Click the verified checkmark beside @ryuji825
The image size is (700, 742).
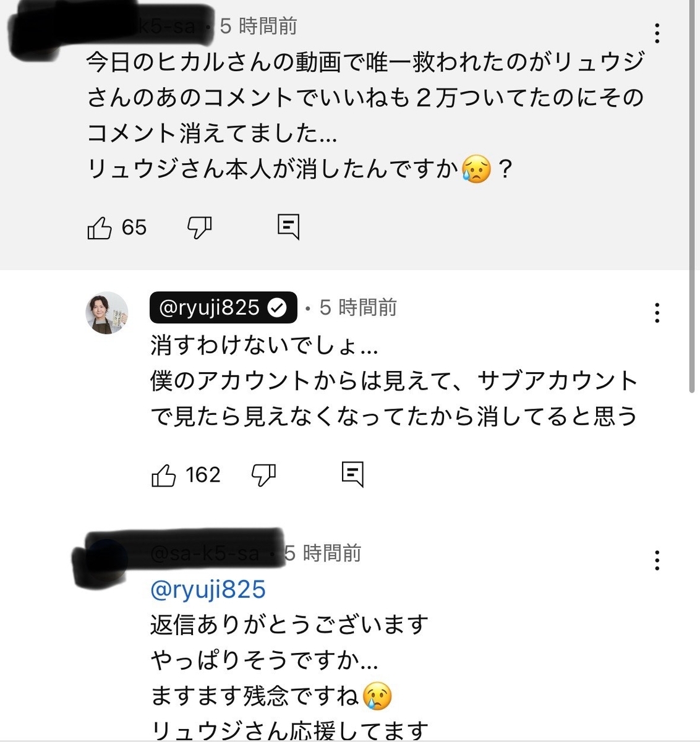point(278,308)
